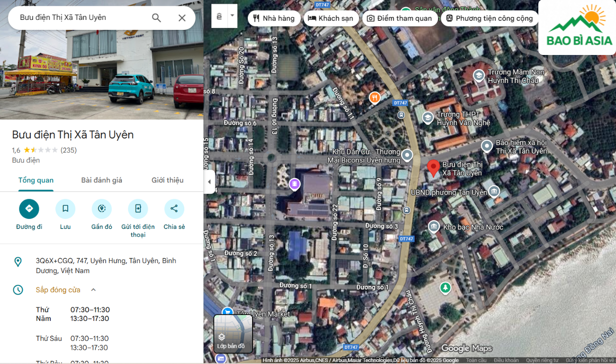Click the Đường đi directions icon
The height and width of the screenshot is (364, 616).
pyautogui.click(x=29, y=209)
